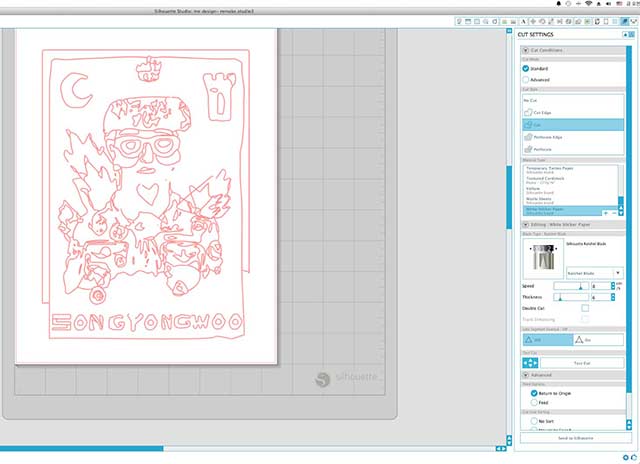Image resolution: width=640 pixels, height=464 pixels.
Task: Click the test cut arrow pad icon
Action: tap(530, 363)
